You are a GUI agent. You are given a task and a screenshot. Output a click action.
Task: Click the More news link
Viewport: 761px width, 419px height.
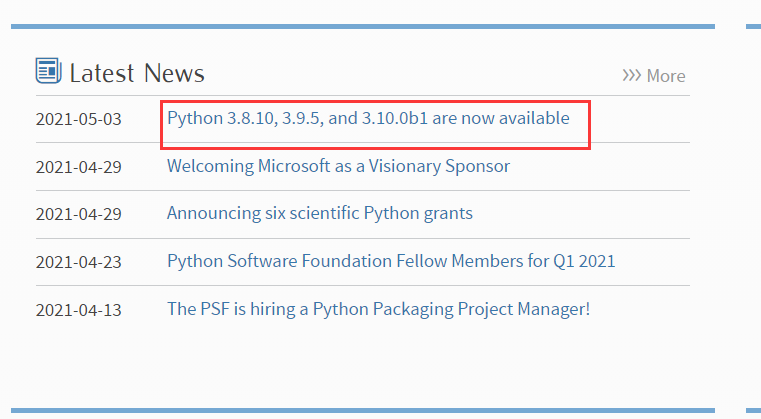(654, 76)
